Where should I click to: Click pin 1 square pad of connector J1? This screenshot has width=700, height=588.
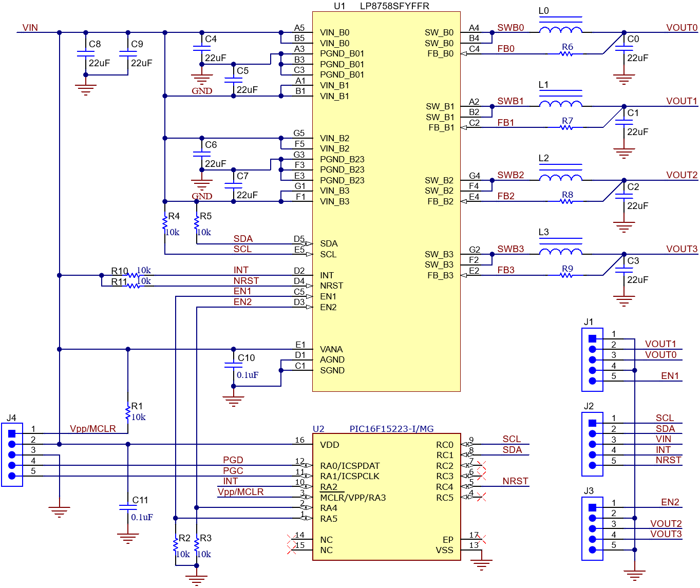(x=592, y=338)
